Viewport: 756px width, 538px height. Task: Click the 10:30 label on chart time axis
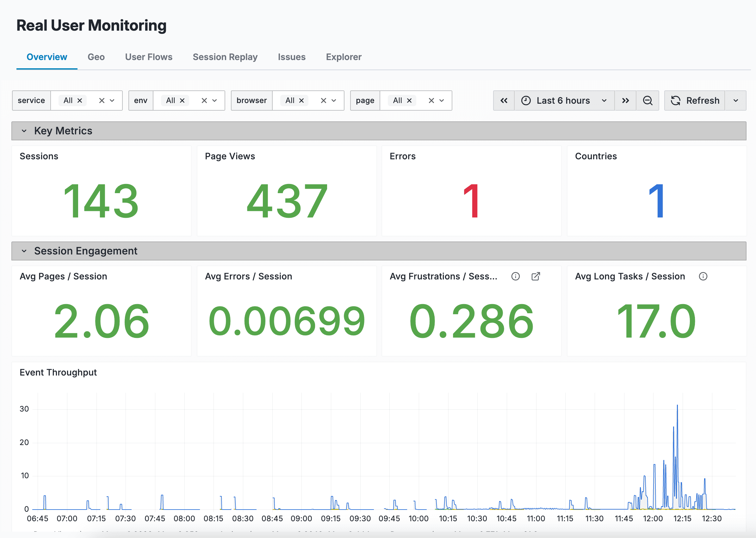click(477, 518)
